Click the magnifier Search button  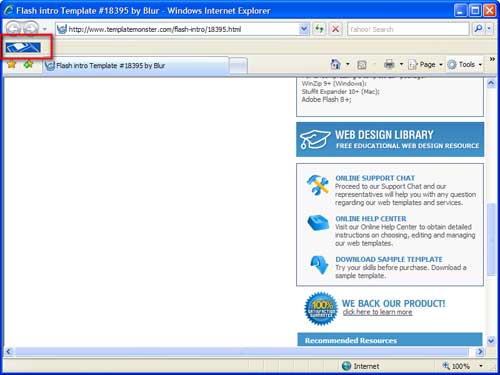[x=478, y=29]
